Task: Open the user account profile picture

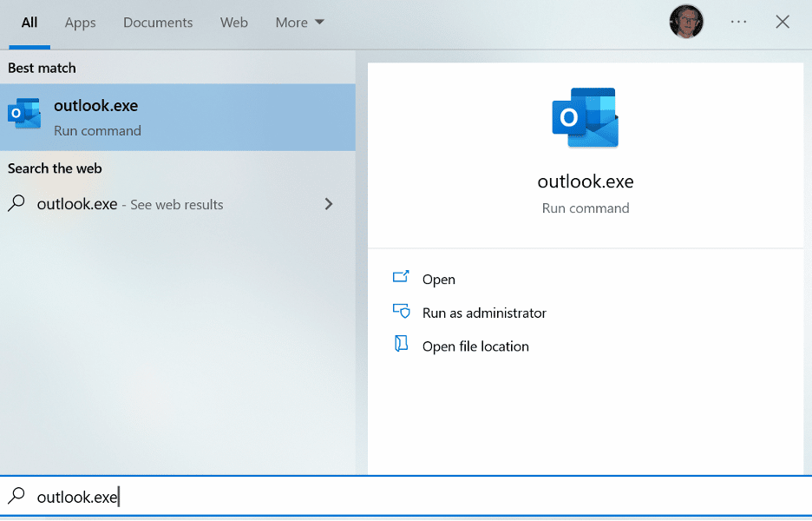Action: (686, 22)
